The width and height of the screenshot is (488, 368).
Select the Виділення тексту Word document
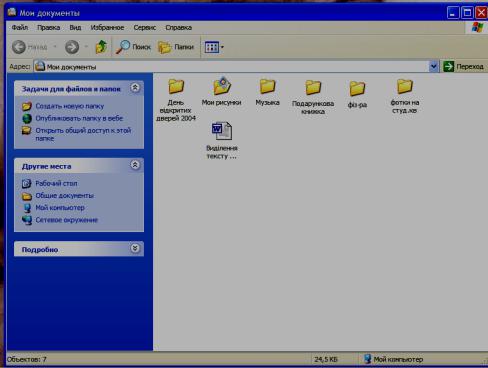point(222,140)
